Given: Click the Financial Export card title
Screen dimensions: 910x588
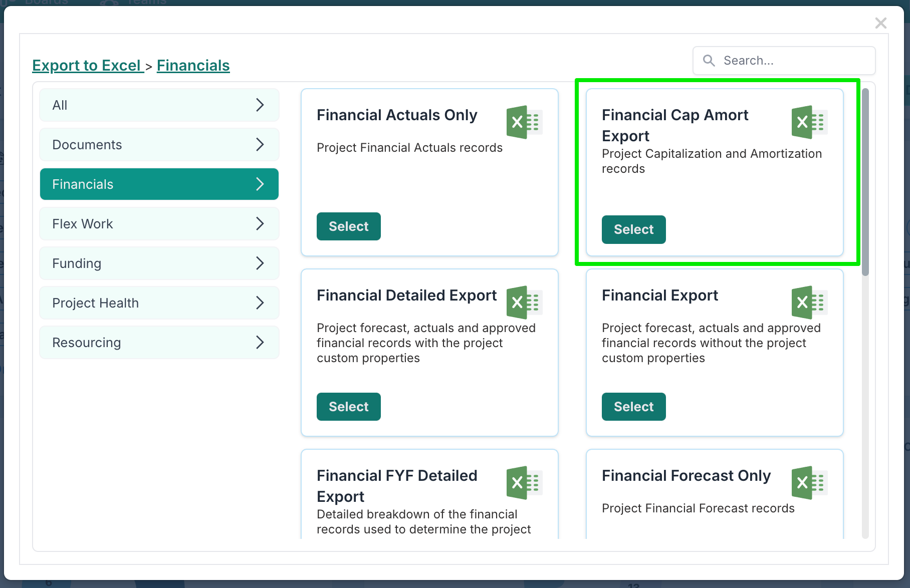Looking at the screenshot, I should click(660, 296).
